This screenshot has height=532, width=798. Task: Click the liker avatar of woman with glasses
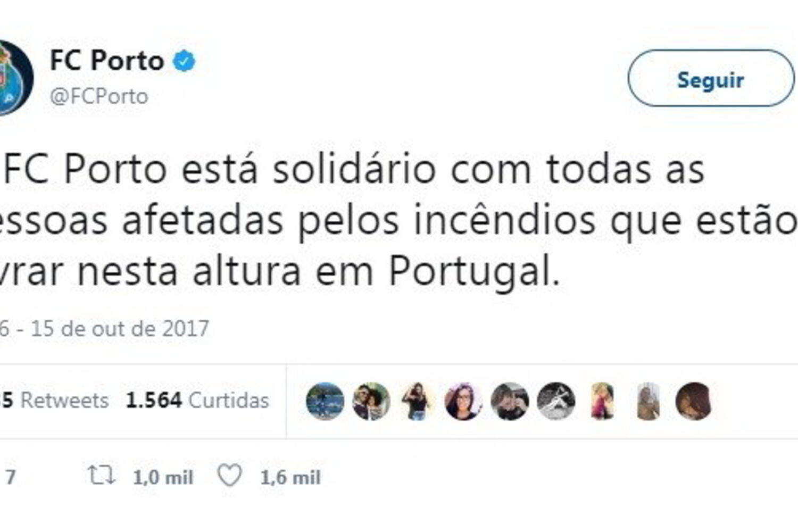pos(463,401)
